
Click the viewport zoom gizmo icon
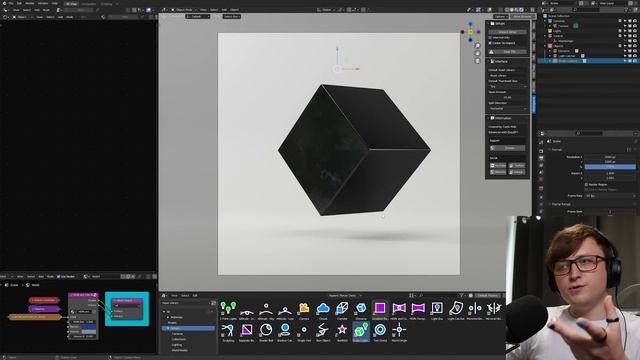pyautogui.click(x=478, y=46)
